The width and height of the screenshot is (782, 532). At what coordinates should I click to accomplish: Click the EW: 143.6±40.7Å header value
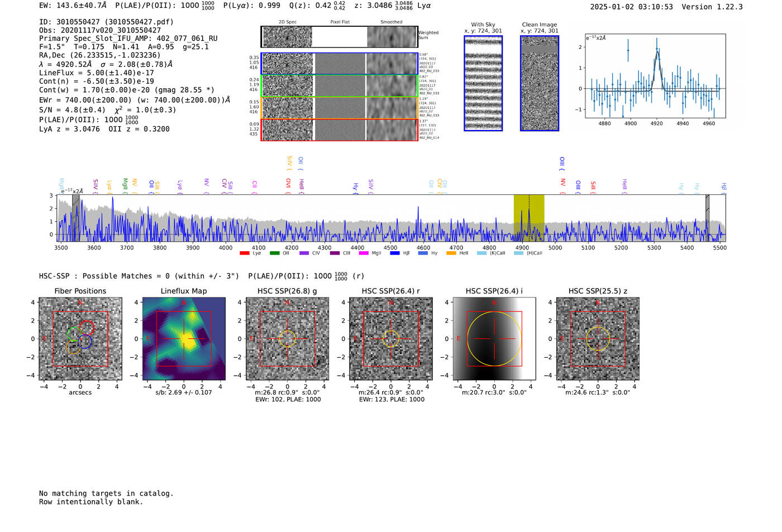tap(73, 5)
